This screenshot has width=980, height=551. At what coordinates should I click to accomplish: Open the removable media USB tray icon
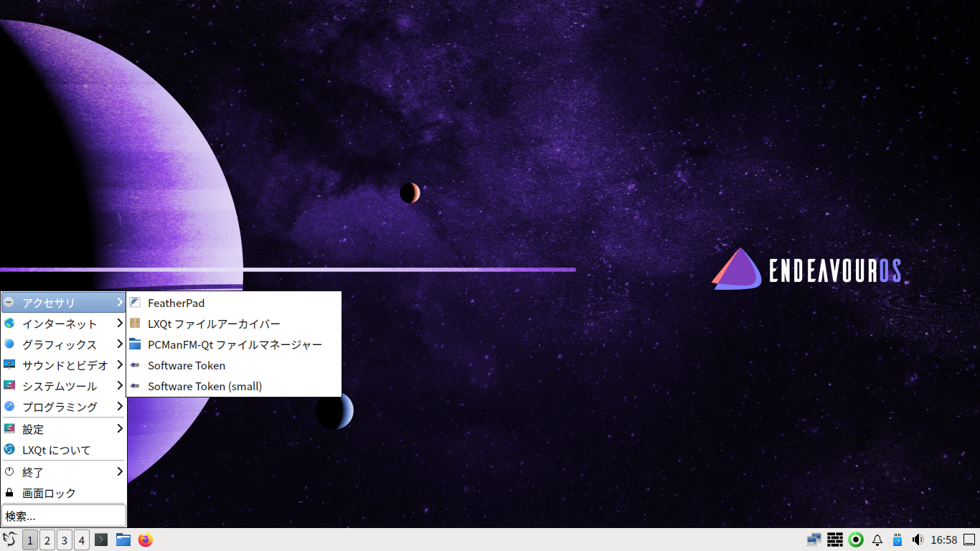point(897,540)
